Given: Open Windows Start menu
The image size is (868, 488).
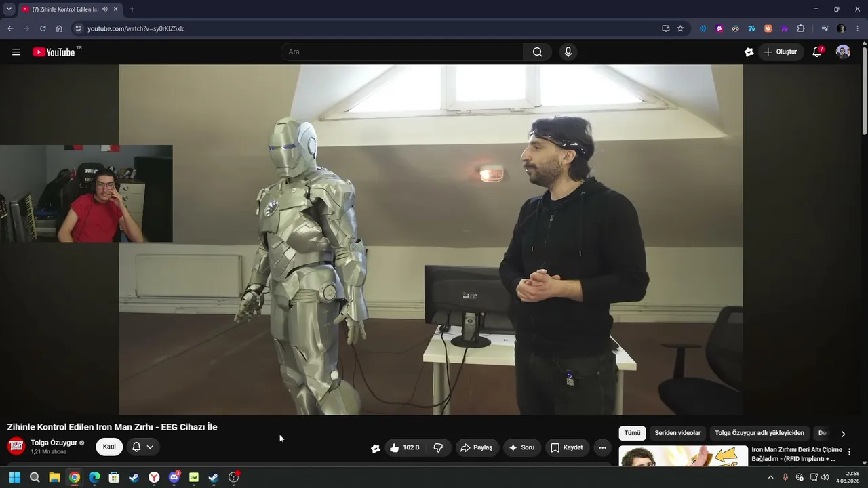Looking at the screenshot, I should coord(14,477).
